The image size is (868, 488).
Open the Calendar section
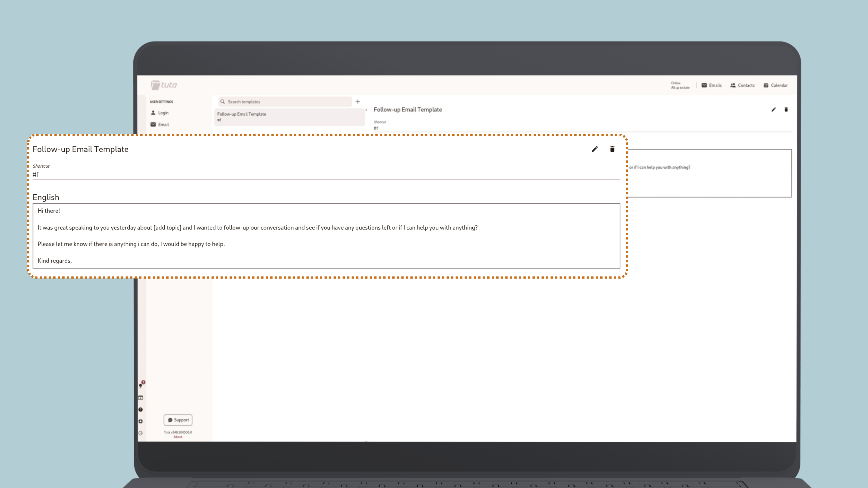coord(775,85)
